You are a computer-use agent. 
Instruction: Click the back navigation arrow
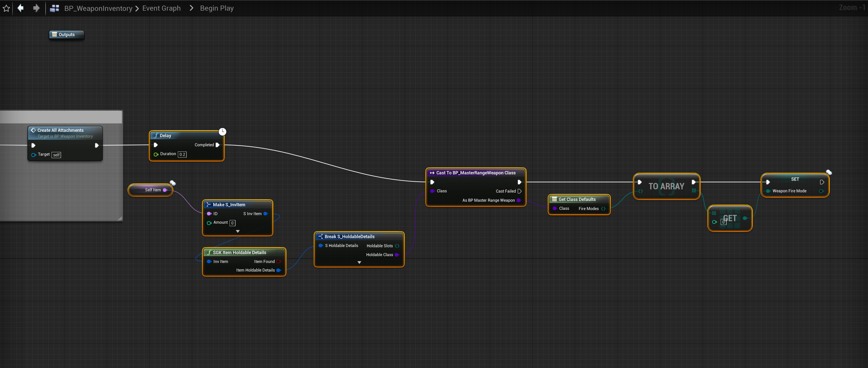pyautogui.click(x=21, y=8)
